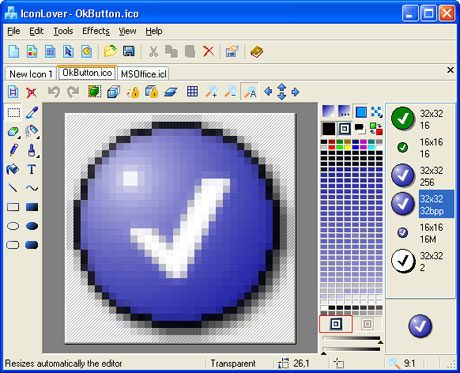This screenshot has height=373, width=460.
Task: Expand the brush tool variants arrow
Action: pos(38,157)
